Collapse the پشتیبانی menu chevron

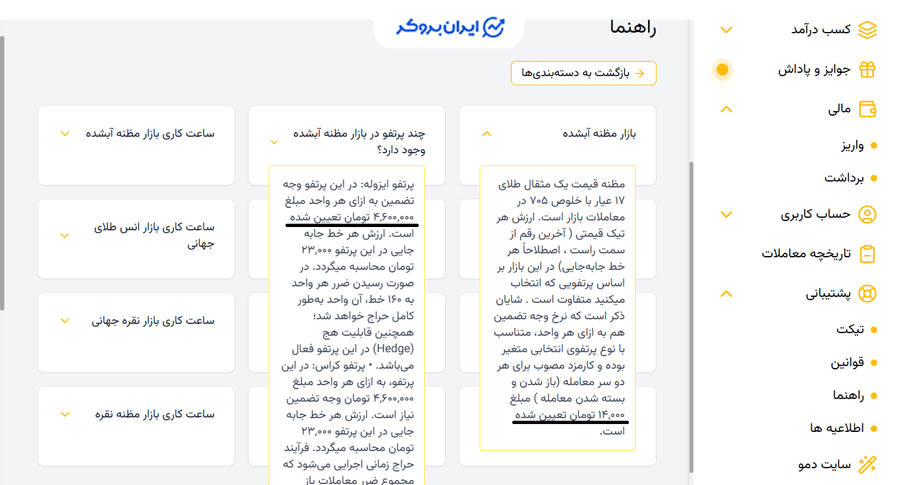(x=726, y=294)
